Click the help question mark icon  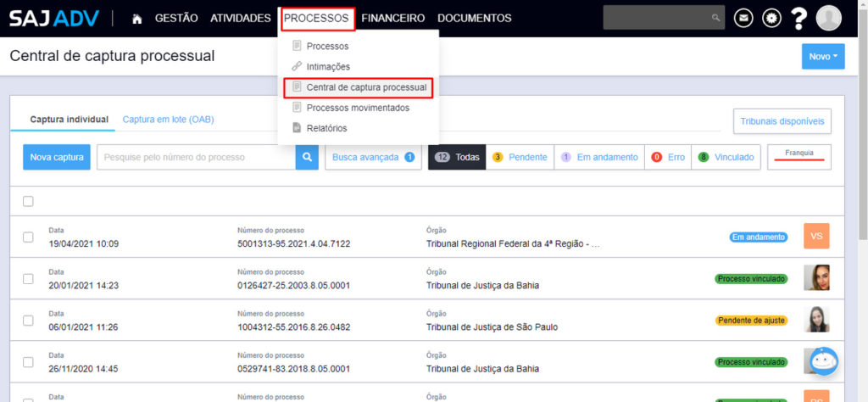pyautogui.click(x=798, y=19)
